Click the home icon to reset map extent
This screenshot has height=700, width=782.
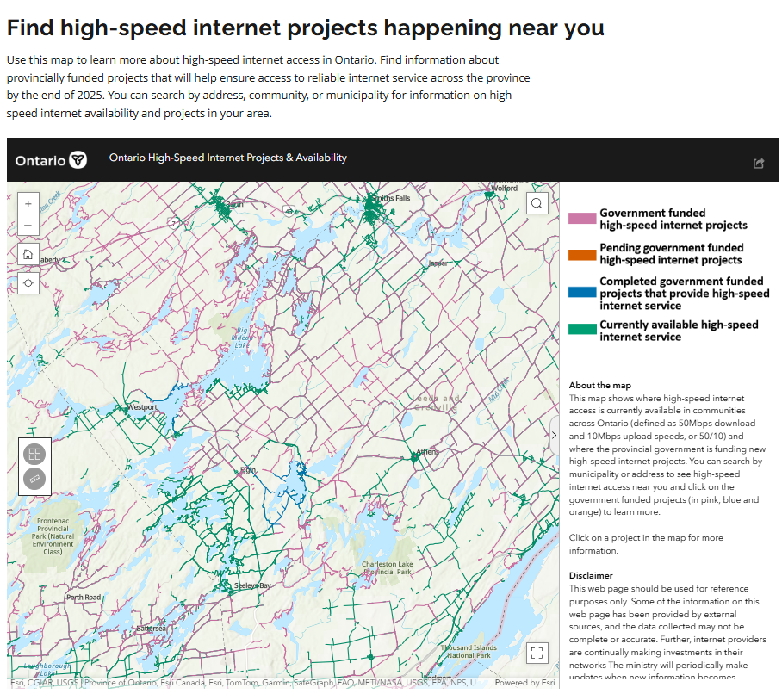[28, 254]
